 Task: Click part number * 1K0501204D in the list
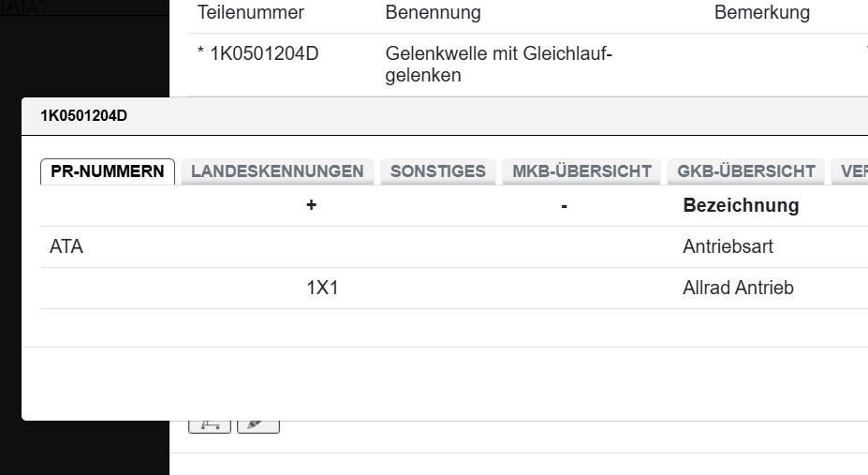coord(258,54)
